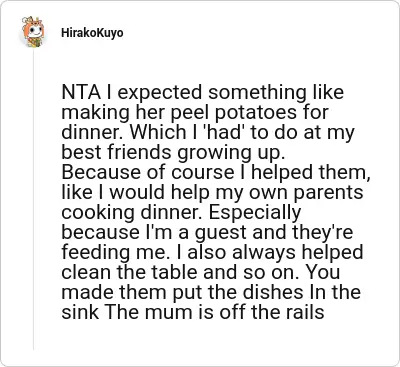The width and height of the screenshot is (400, 367).
Task: Click the word "expected" in the first line
Action: (x=160, y=93)
